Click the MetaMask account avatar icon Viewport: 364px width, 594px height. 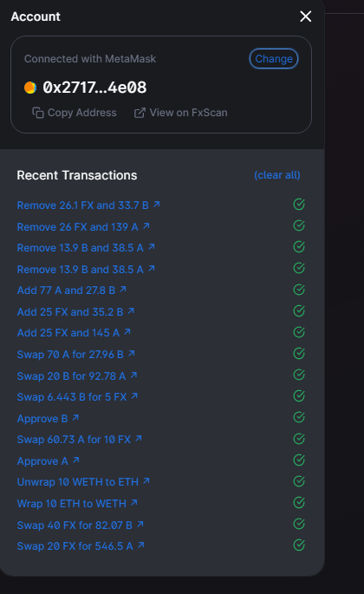(x=30, y=88)
